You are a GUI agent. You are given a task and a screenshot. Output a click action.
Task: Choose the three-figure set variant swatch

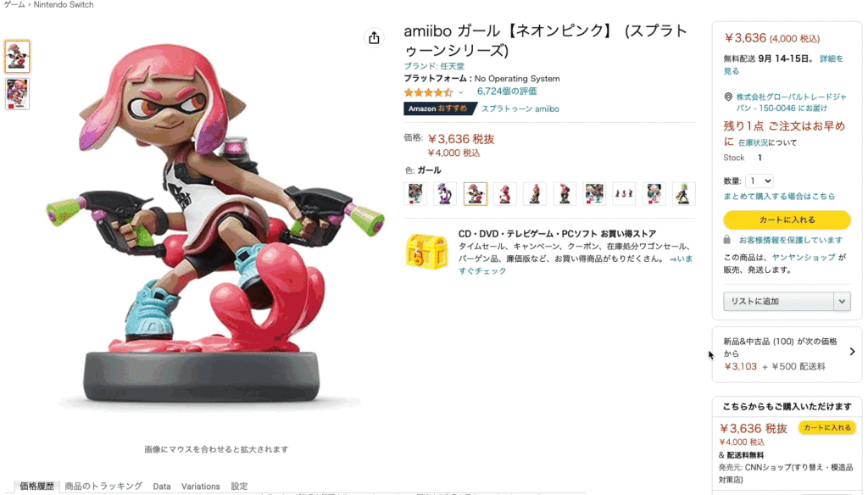coord(624,194)
